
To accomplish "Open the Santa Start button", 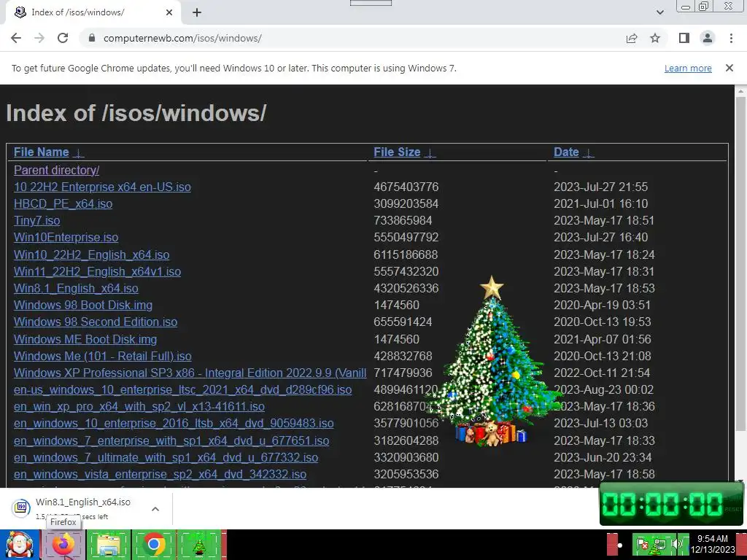I will (19, 545).
